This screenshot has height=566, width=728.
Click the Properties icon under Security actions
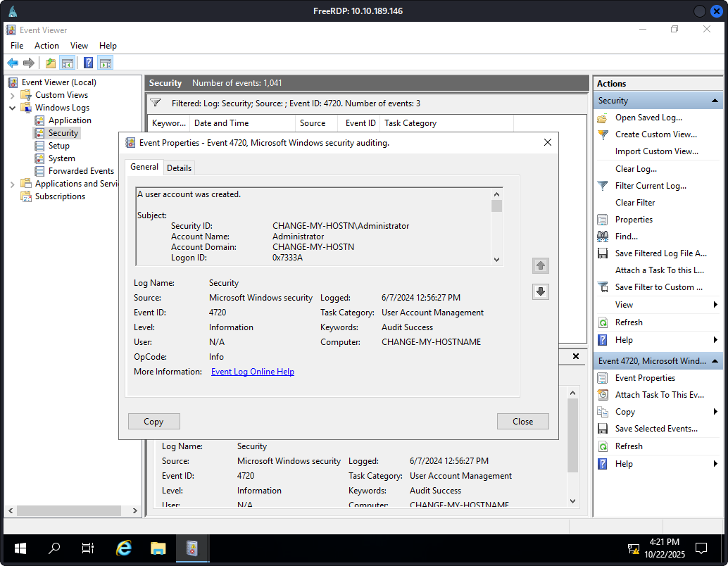pos(602,220)
